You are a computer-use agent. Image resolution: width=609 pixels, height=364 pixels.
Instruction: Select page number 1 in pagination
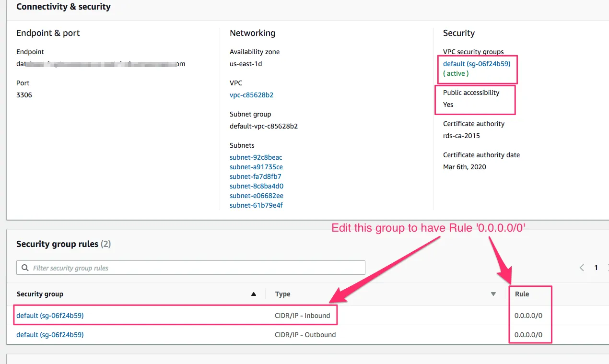pyautogui.click(x=596, y=268)
